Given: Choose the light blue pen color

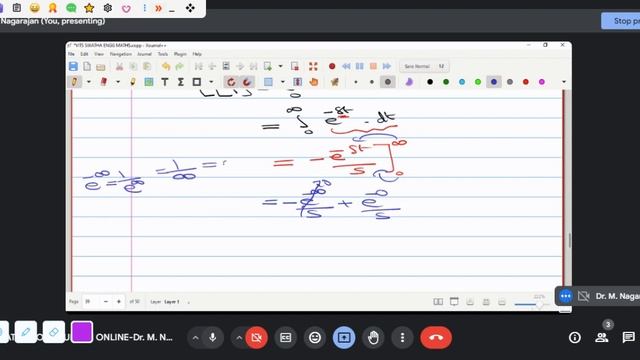Looking at the screenshot, I should coord(462,82).
